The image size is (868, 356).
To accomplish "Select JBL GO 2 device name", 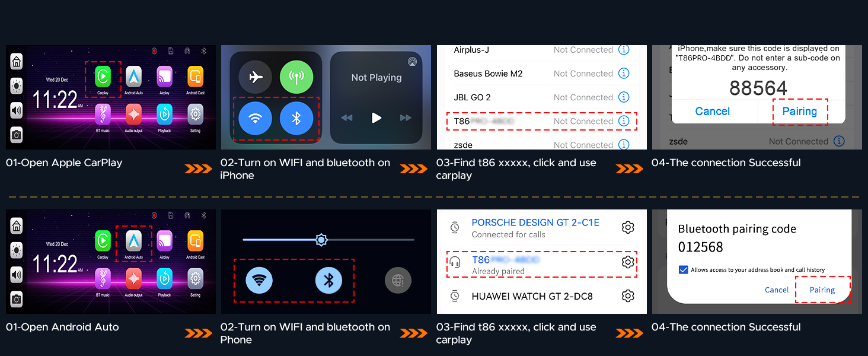I will (472, 97).
